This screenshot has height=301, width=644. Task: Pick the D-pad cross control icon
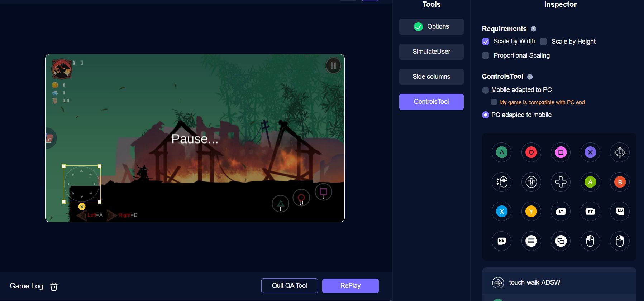click(x=560, y=182)
